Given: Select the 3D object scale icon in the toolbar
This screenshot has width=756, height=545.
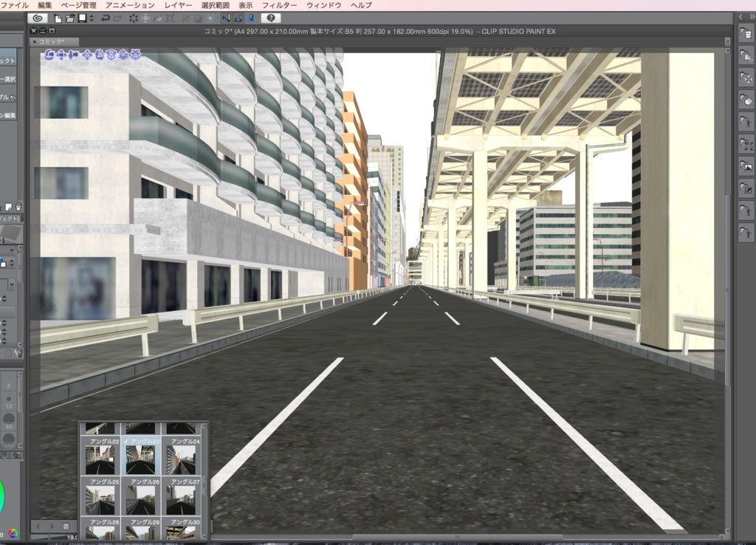Looking at the screenshot, I should pos(134,55).
